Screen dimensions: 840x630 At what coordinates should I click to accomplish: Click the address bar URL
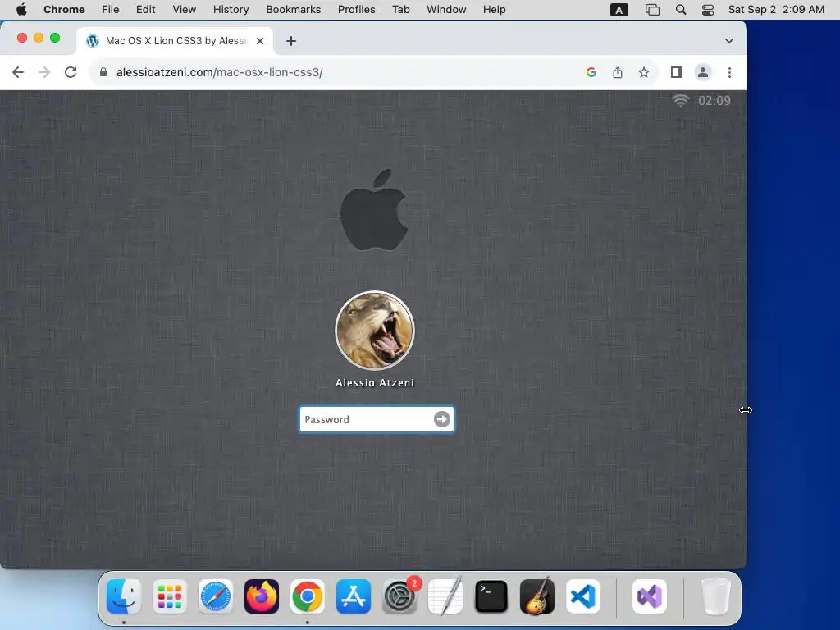[220, 72]
